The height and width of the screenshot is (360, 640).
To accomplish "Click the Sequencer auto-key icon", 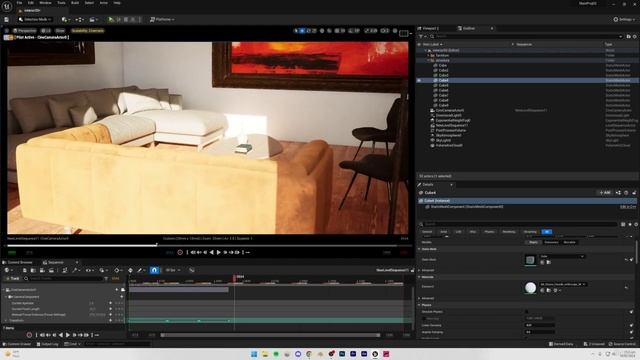I will click(x=130, y=270).
